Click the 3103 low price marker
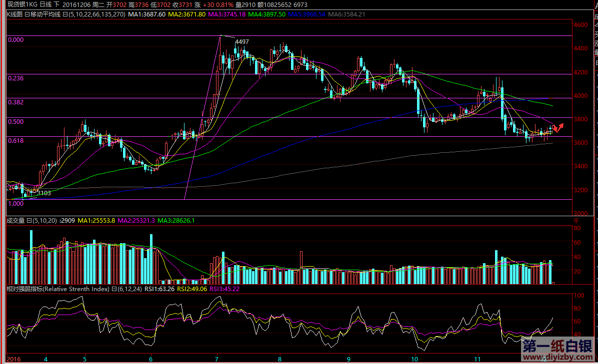This screenshot has height=364, width=598. coord(44,193)
